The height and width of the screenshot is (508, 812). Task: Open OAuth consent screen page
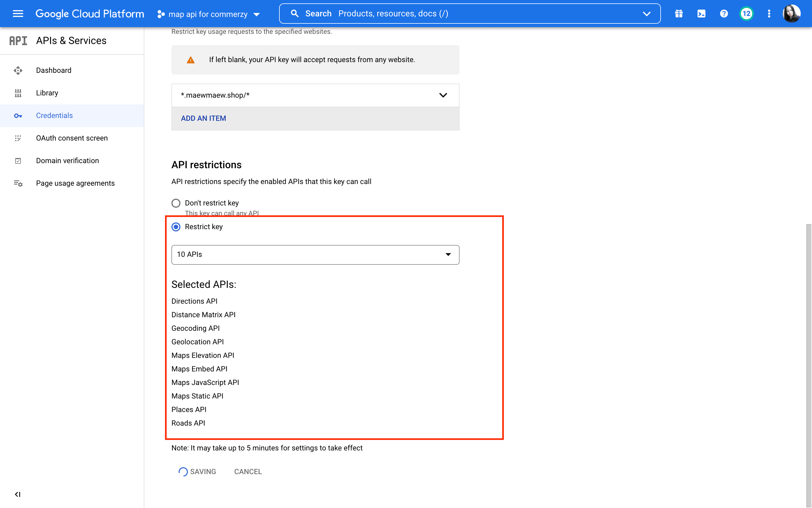(x=72, y=138)
